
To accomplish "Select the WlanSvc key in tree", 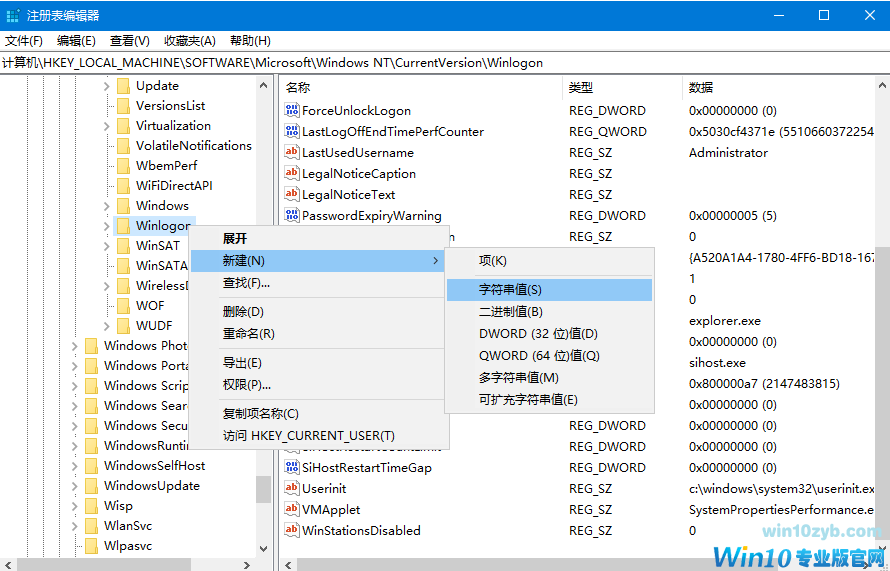I will pos(128,526).
